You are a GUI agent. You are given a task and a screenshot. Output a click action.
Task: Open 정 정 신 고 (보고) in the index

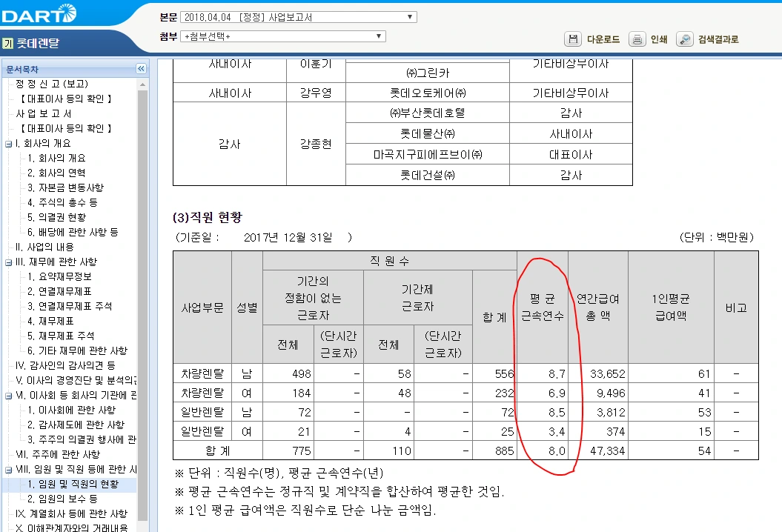pyautogui.click(x=52, y=84)
